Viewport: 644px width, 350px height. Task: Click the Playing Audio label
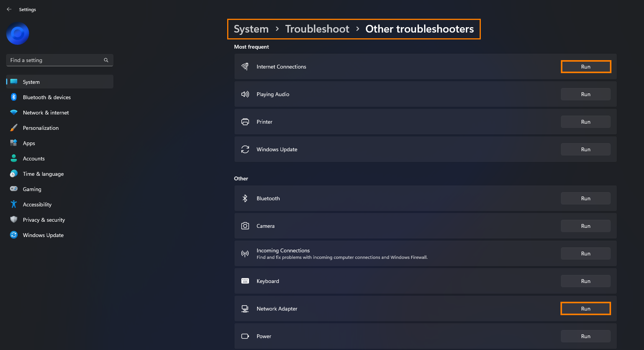click(273, 94)
